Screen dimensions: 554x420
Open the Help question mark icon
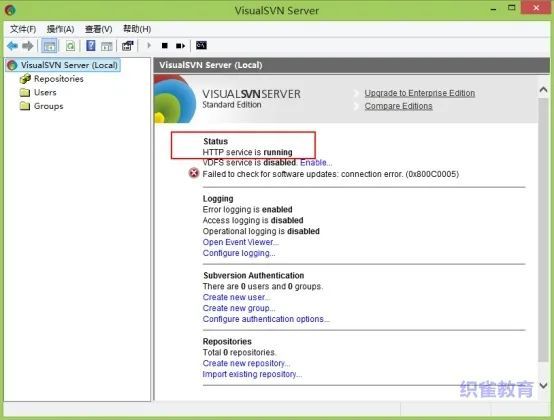pos(91,46)
